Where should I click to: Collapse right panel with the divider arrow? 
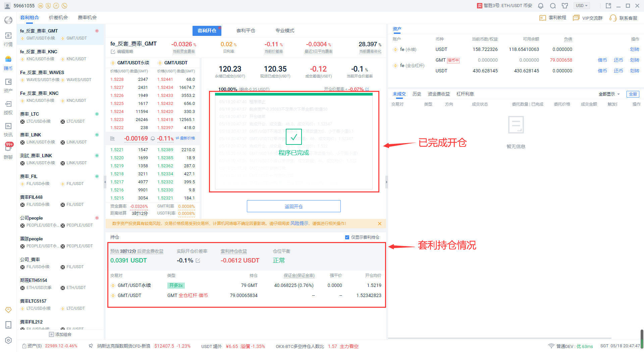387,182
